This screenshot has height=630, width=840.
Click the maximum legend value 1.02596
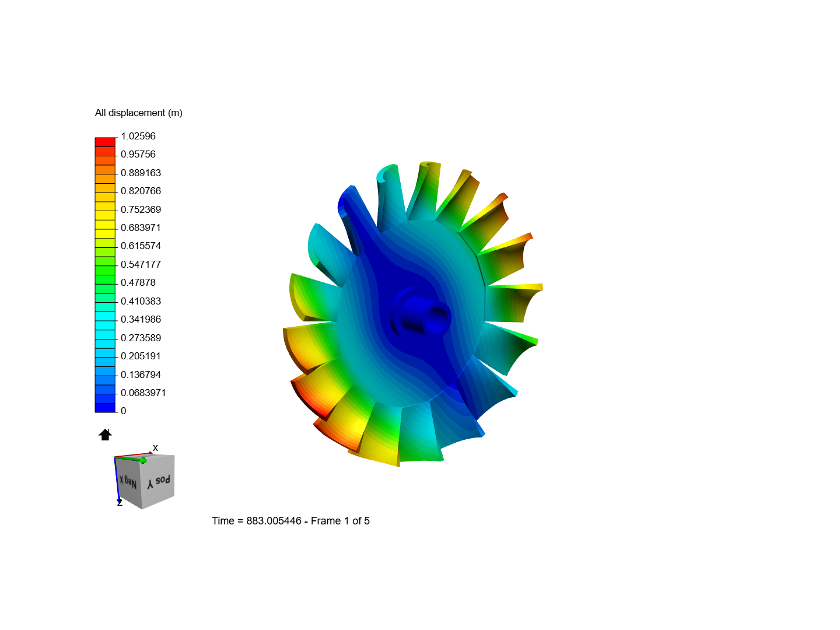coord(138,136)
